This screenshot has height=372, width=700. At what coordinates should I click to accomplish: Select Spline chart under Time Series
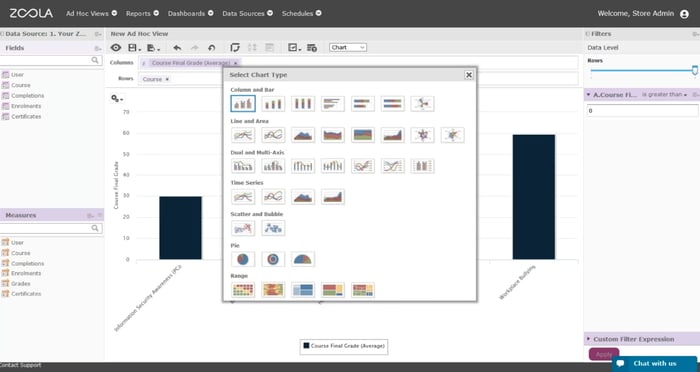tap(273, 196)
